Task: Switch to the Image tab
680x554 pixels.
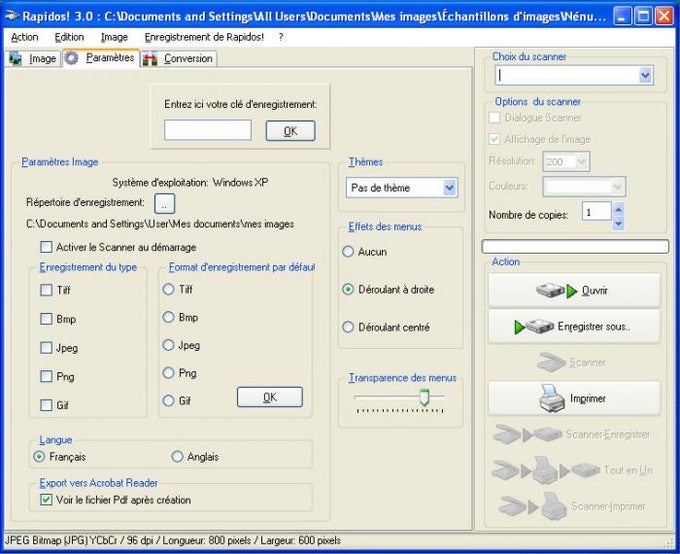Action: coord(33,59)
